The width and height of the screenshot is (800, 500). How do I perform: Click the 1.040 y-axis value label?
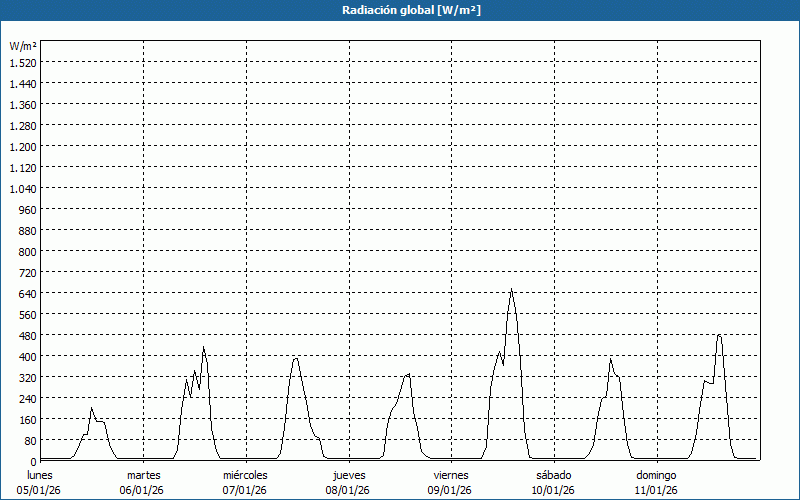click(22, 188)
